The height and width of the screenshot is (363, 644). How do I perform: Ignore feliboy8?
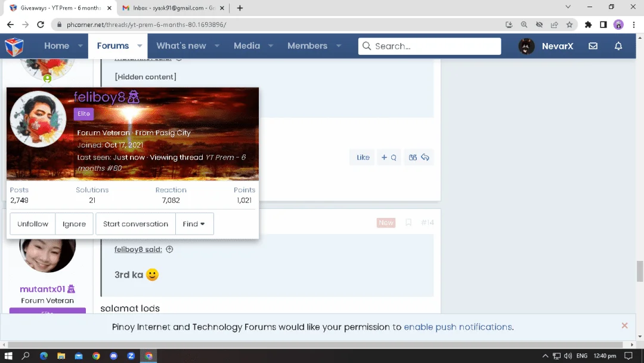[x=75, y=224]
